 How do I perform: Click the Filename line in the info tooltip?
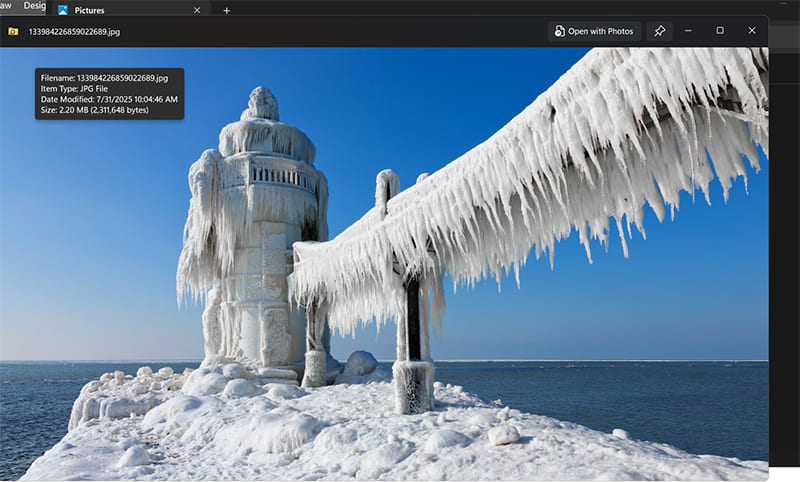pos(103,78)
